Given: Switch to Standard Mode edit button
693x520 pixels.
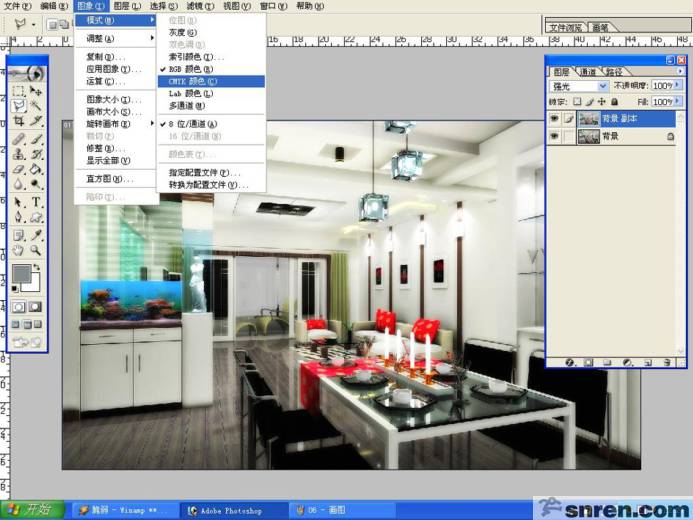Looking at the screenshot, I should [19, 307].
